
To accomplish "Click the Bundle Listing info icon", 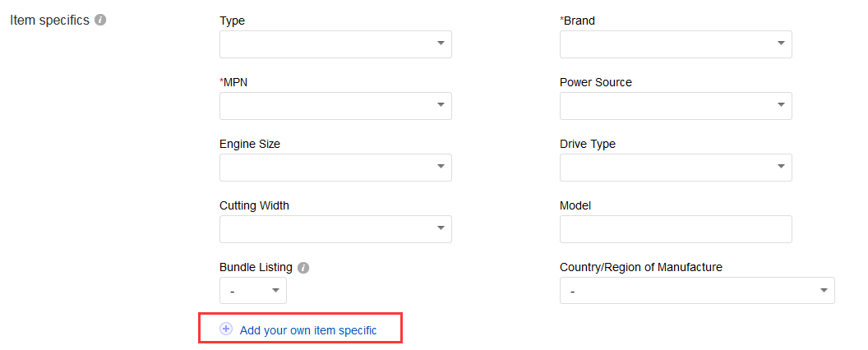I will click(x=303, y=268).
